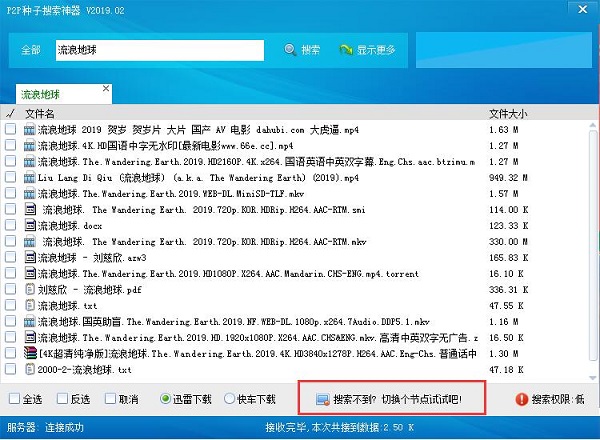Enable the 反选 checkbox
Screen dimensions: 600x440
pos(65,399)
